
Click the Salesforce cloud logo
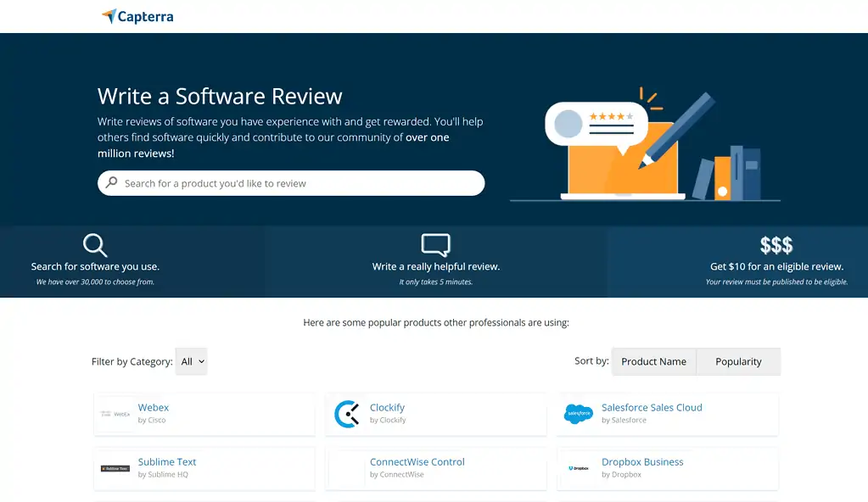pyautogui.click(x=578, y=413)
